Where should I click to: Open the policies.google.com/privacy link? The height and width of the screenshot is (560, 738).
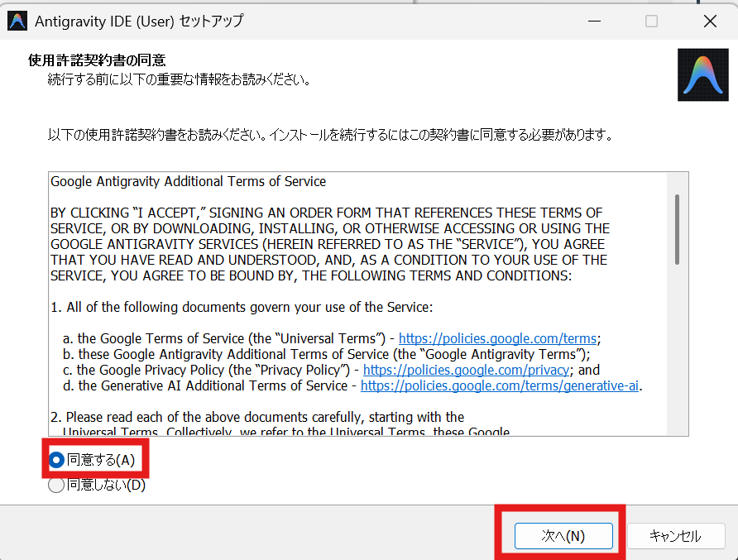click(x=466, y=370)
